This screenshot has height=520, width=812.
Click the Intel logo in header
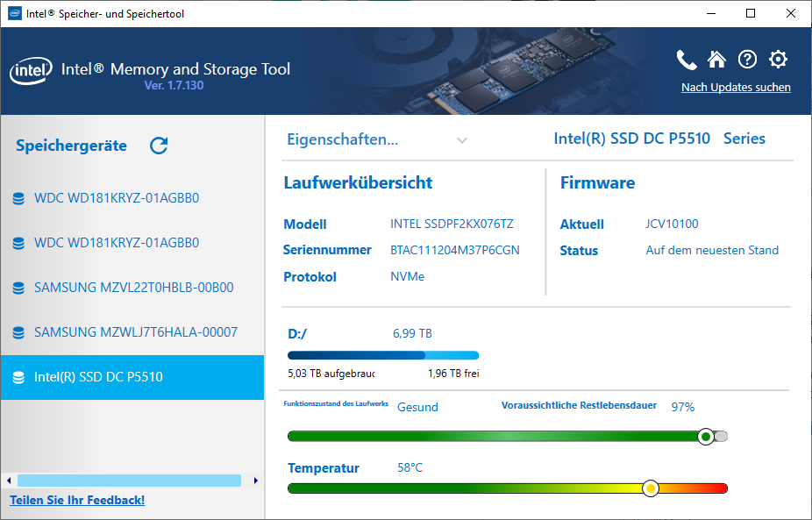(x=31, y=70)
